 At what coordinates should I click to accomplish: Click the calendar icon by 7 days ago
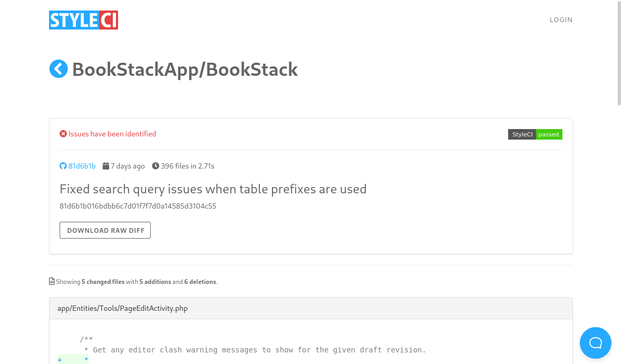[x=105, y=166]
